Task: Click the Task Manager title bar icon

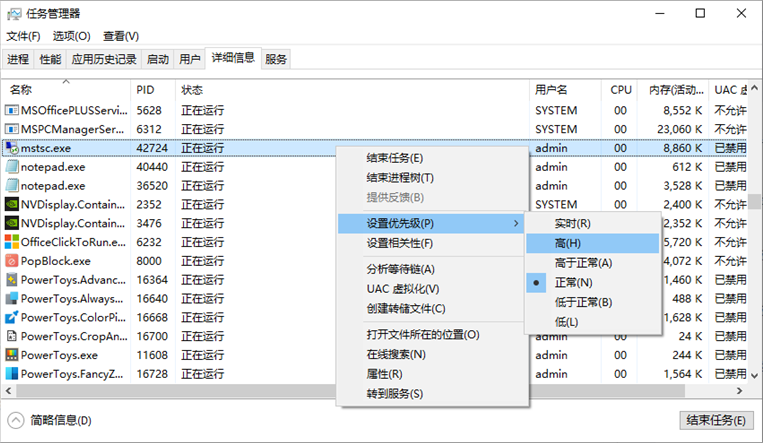Action: (14, 14)
